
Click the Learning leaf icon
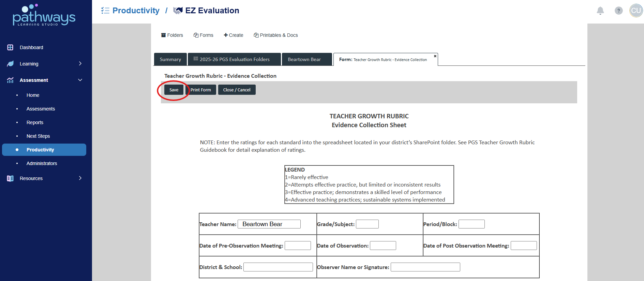[x=10, y=64]
